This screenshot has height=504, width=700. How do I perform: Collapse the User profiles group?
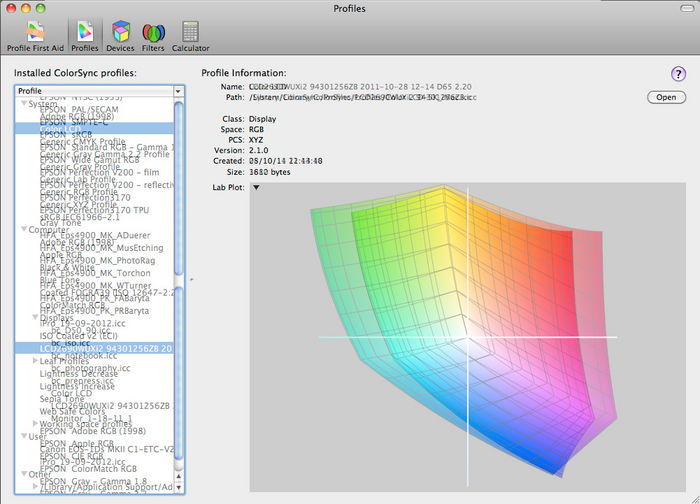point(24,436)
